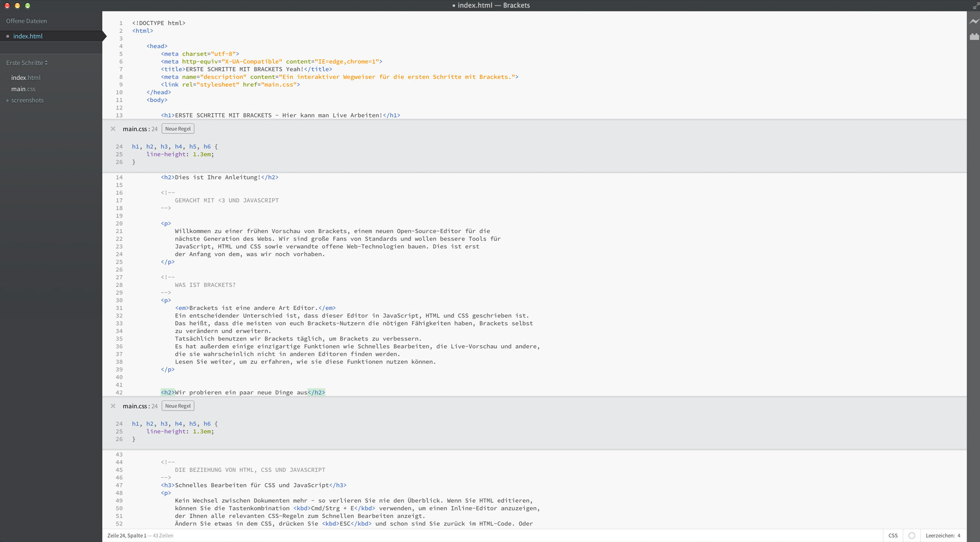Enter fullscreen with the title bar arrows

pyautogui.click(x=975, y=6)
